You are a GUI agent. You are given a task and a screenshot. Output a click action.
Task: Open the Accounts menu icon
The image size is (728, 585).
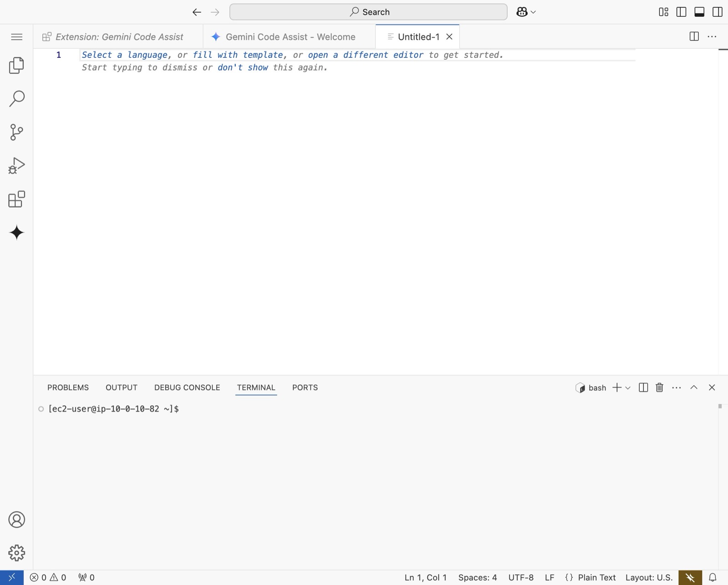tap(16, 519)
